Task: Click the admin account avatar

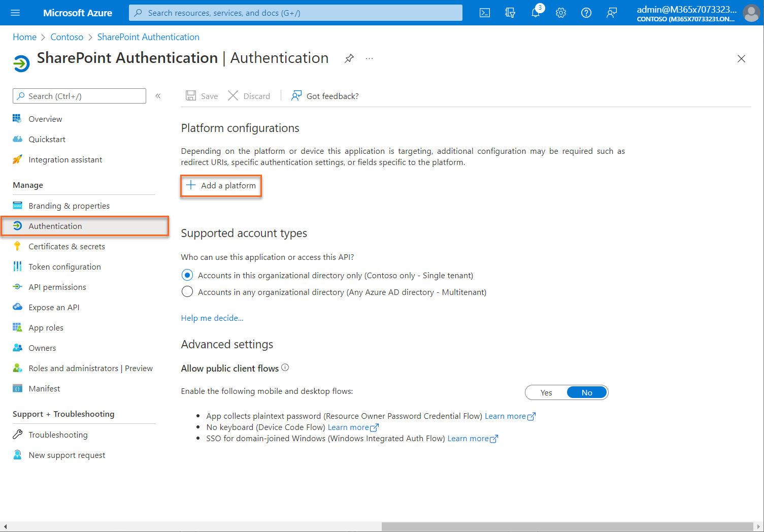Action: click(x=751, y=13)
